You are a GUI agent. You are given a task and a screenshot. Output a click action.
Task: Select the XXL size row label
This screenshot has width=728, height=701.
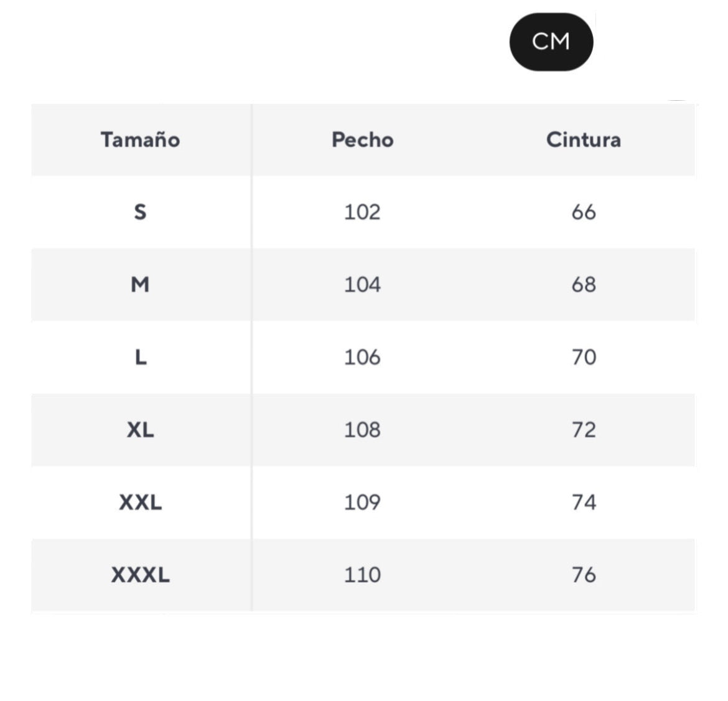click(141, 503)
